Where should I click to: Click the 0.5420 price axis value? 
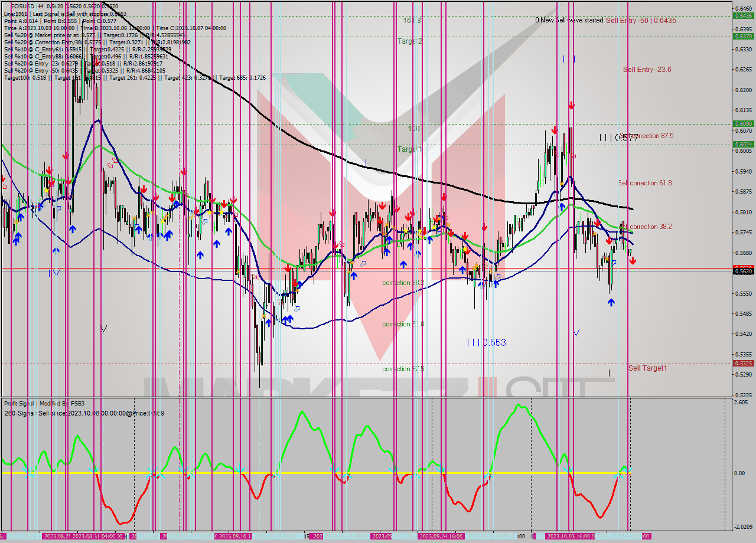click(743, 334)
